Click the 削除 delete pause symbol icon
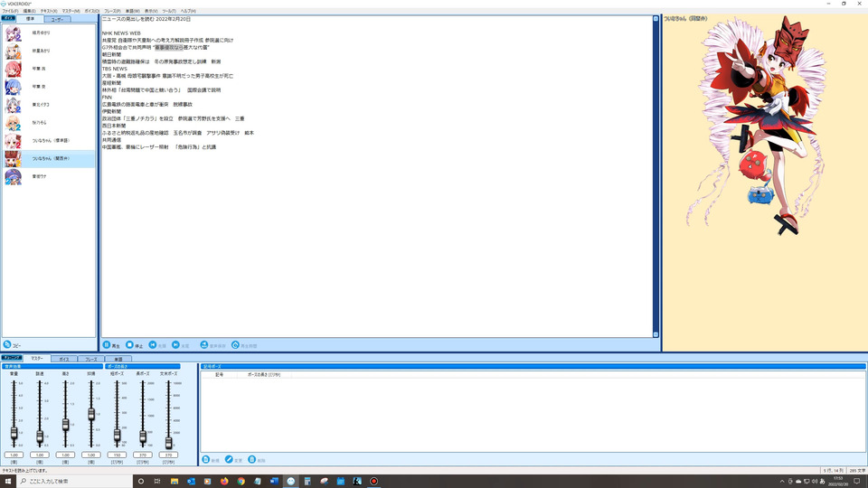 (x=252, y=460)
